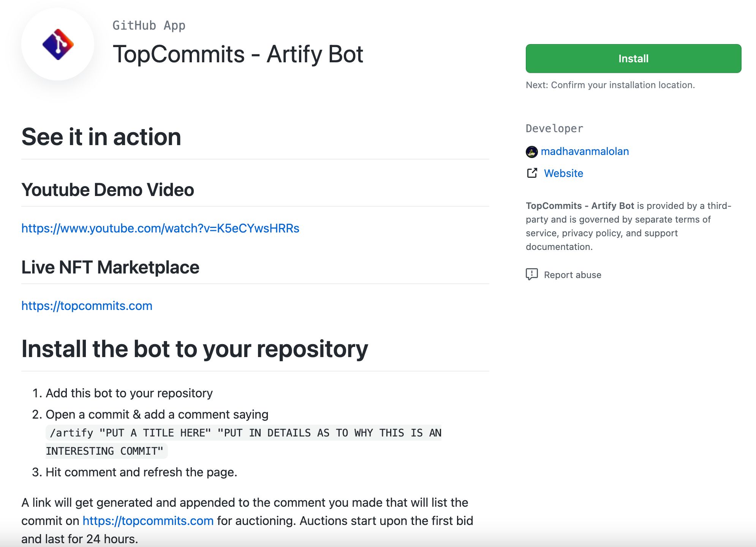The image size is (756, 547).
Task: Follow the topcommits.com link in the auction paragraph
Action: coord(148,521)
